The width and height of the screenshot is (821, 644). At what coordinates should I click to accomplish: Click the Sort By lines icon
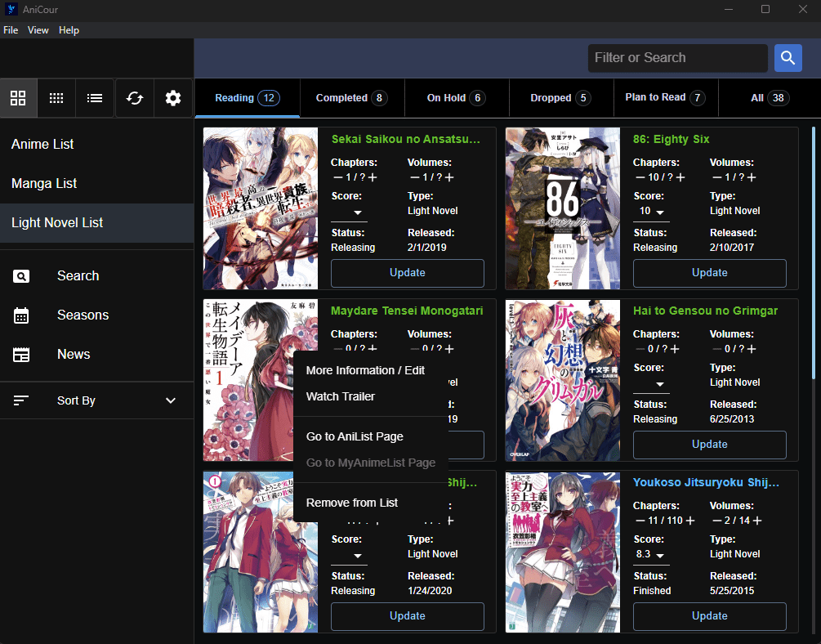[21, 400]
